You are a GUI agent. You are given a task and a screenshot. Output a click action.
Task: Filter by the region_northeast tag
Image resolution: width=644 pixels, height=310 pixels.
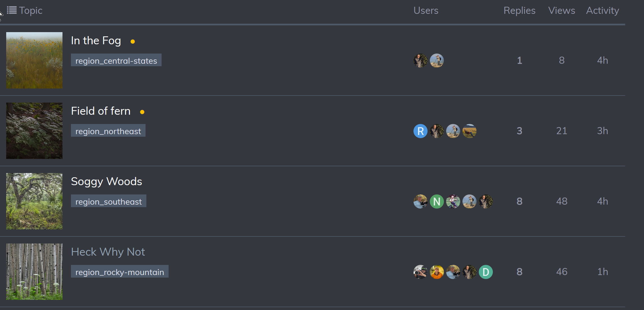click(x=108, y=131)
